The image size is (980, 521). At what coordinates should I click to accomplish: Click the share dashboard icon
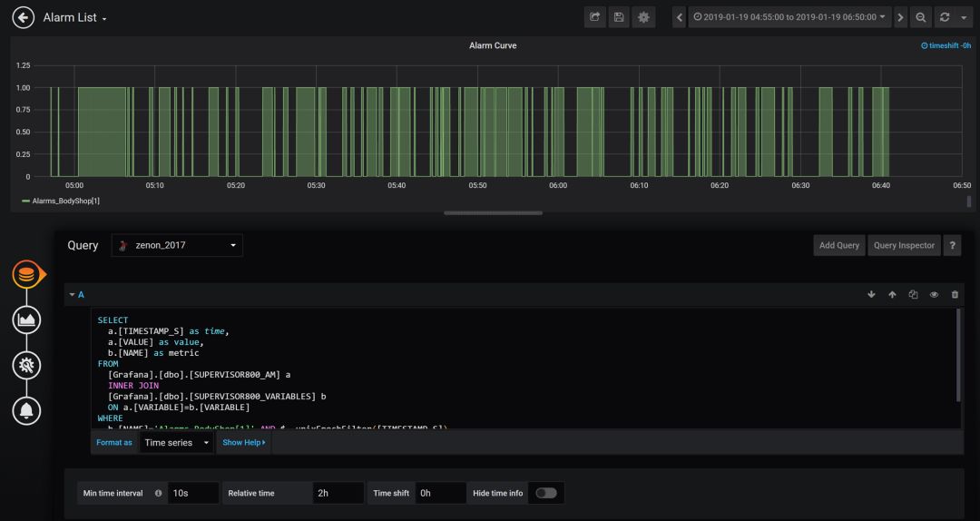[595, 17]
